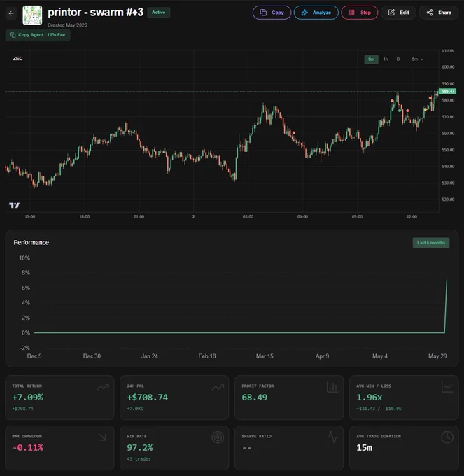Click trending-up icon in Total Return card

coord(103,386)
